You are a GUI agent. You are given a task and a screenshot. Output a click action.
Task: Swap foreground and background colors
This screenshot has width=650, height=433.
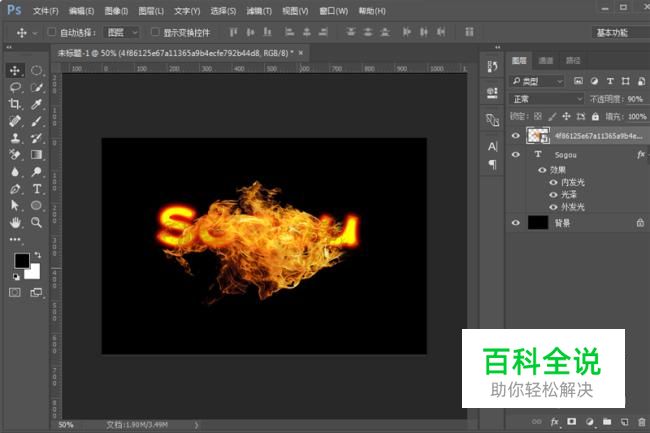click(x=37, y=254)
